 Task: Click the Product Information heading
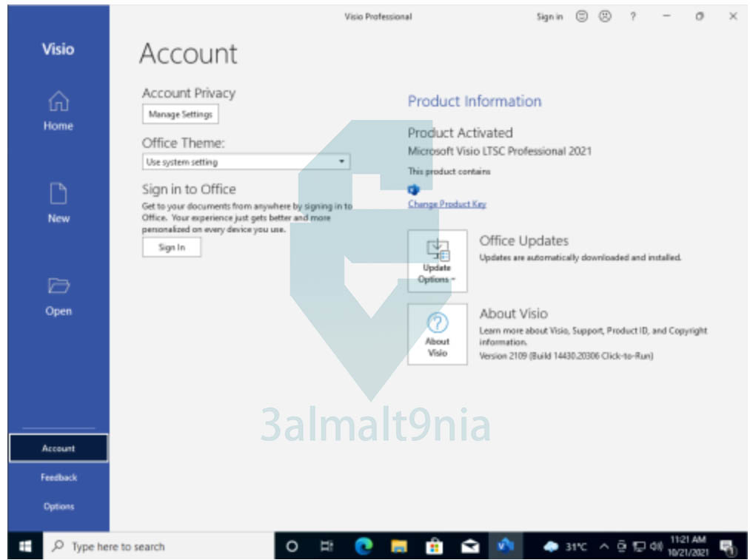coord(475,101)
